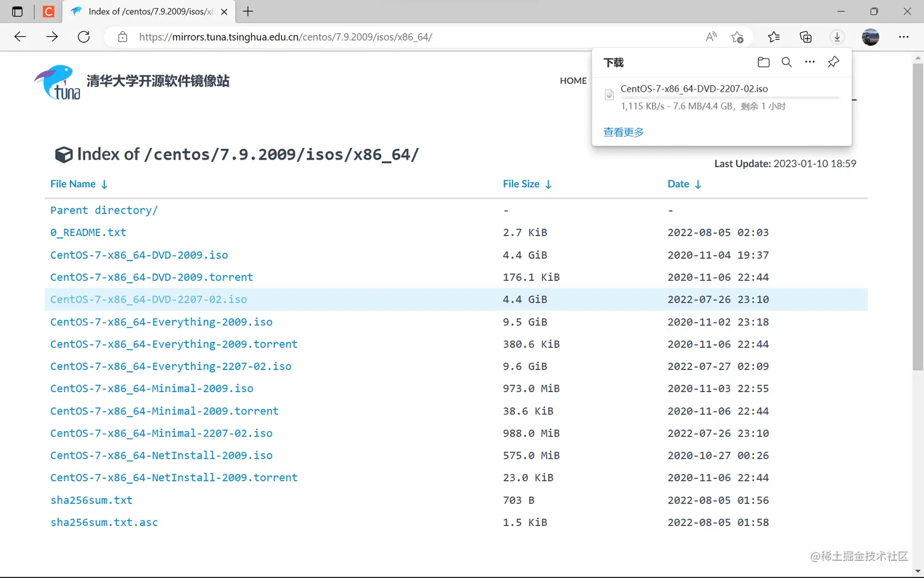Click the 9.5 GiB size cell

[525, 322]
